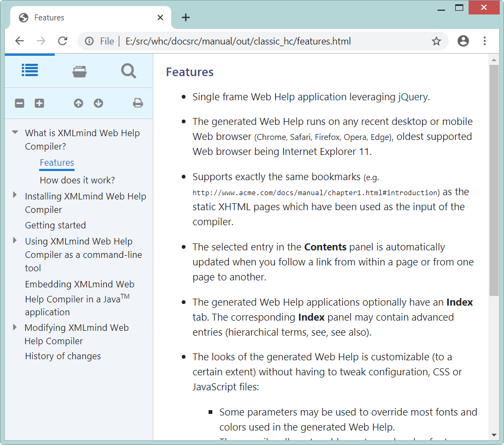Bookmark this page with the star icon
The image size is (504, 445).
[x=436, y=41]
